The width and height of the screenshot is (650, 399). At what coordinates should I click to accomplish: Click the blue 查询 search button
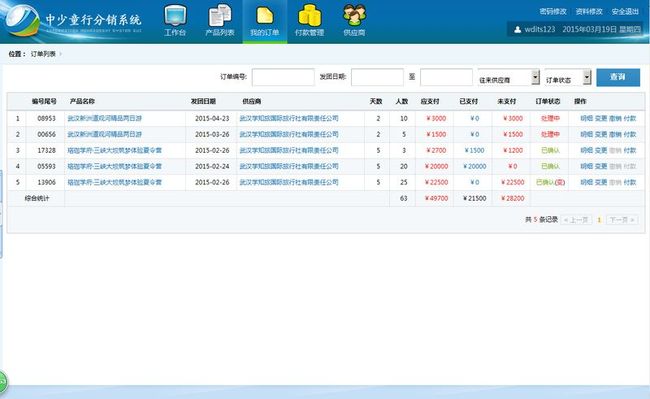coord(618,77)
